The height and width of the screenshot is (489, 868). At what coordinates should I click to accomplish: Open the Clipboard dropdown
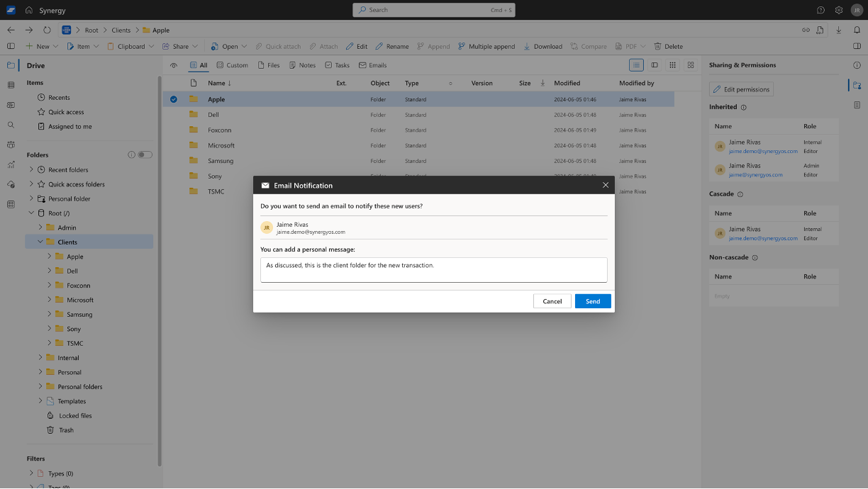(130, 46)
